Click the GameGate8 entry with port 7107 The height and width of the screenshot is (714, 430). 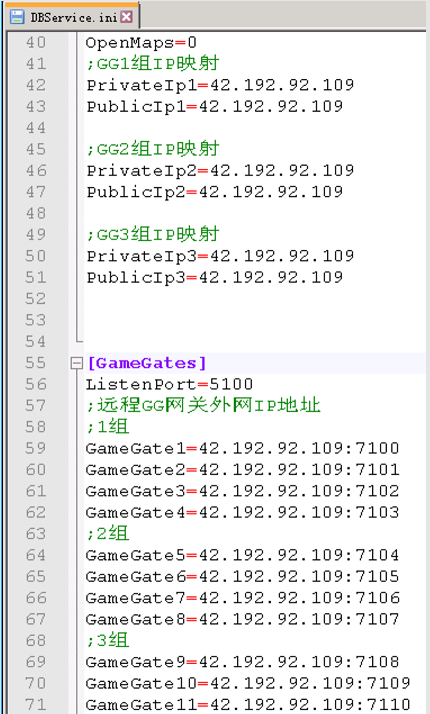coord(242,619)
